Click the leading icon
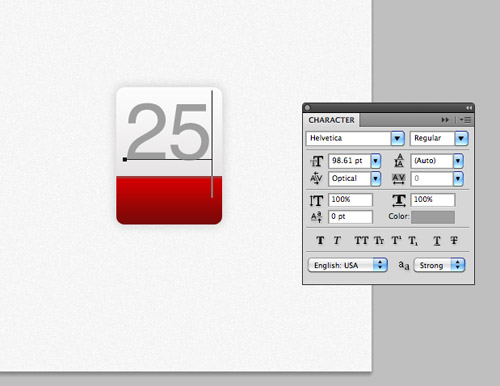Viewport: 500px width, 386px height. 399,161
